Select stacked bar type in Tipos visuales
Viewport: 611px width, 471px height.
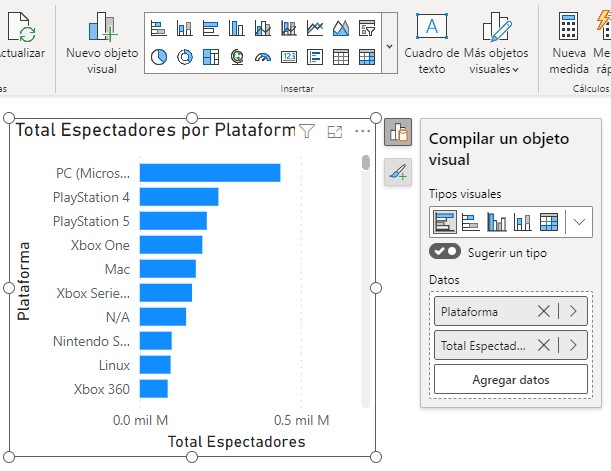(470, 222)
